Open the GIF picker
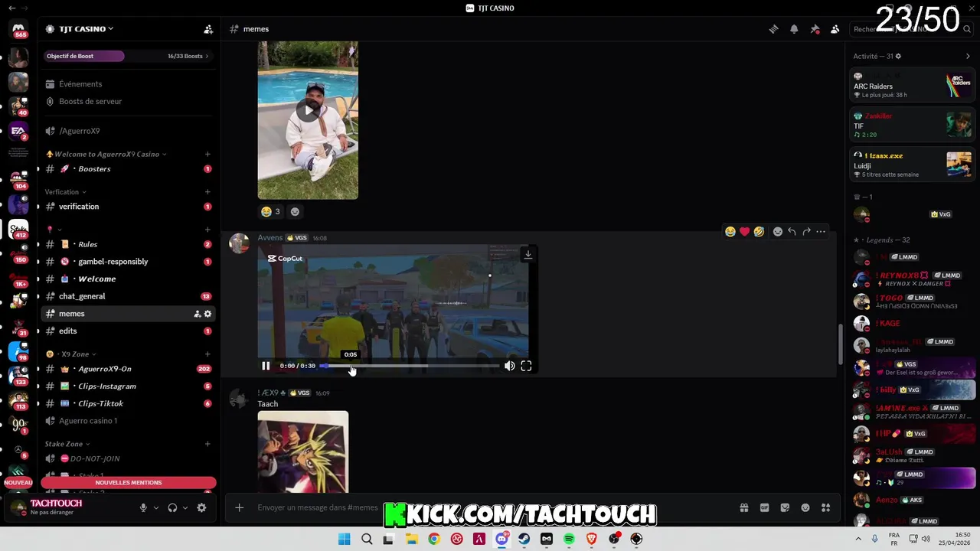This screenshot has width=980, height=551. pos(764,507)
